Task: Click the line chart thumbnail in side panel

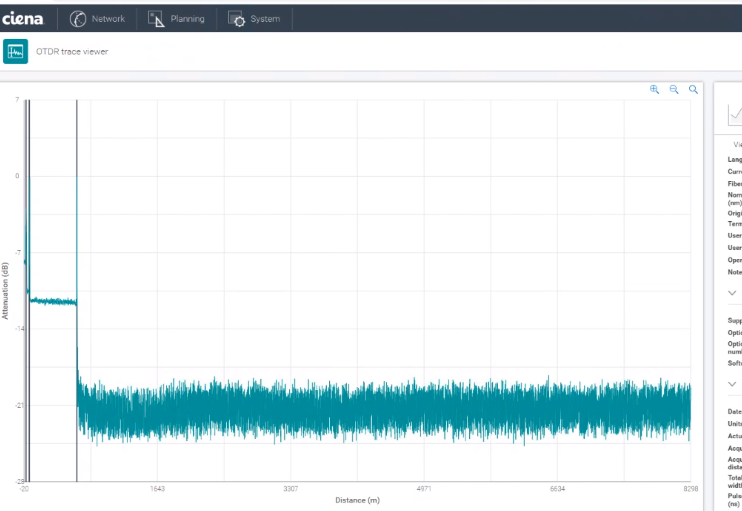Action: point(735,114)
